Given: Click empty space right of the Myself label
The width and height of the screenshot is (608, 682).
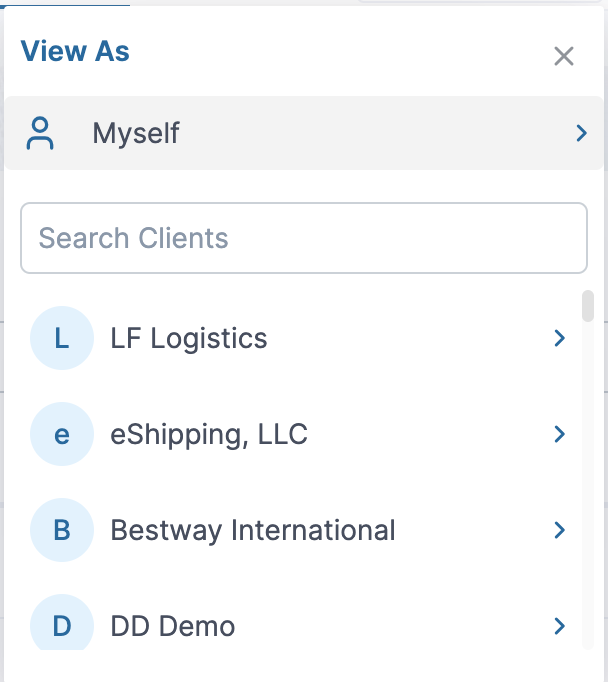Looking at the screenshot, I should [x=380, y=133].
